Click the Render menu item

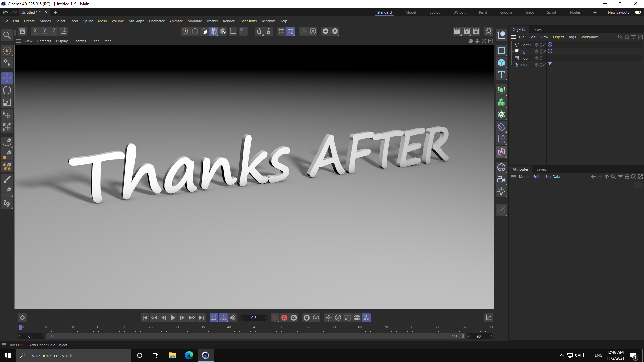229,21
